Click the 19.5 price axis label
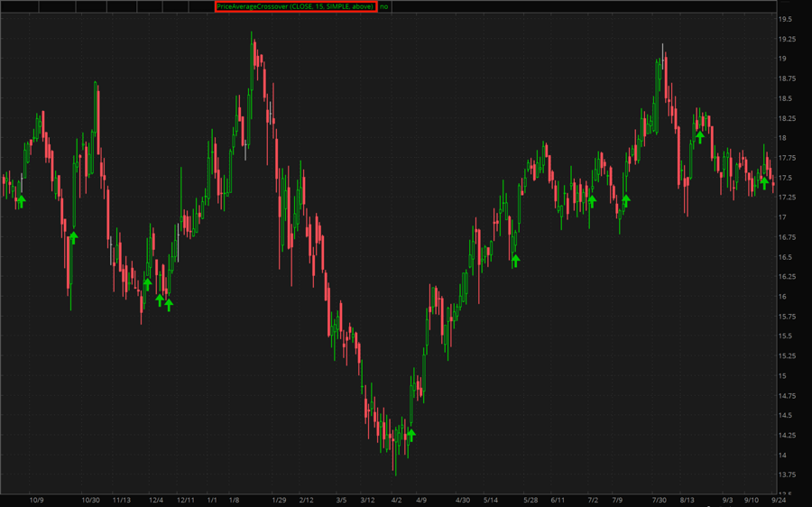Image resolution: width=812 pixels, height=507 pixels. pos(785,19)
